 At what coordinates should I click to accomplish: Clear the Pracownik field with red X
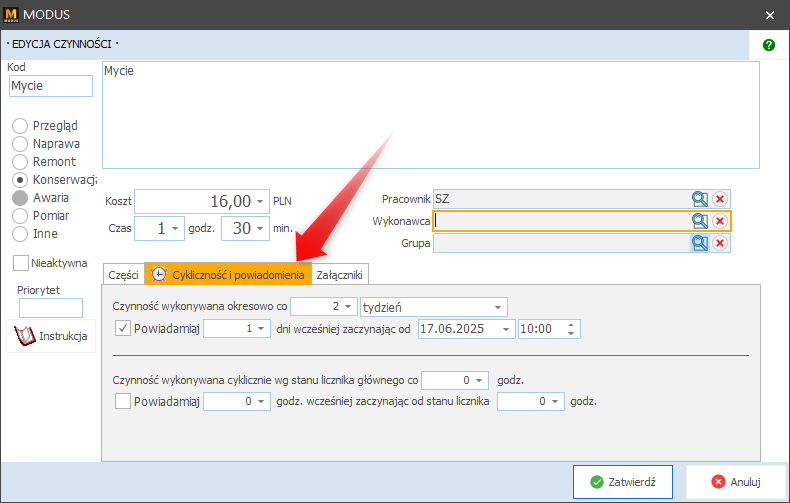tap(720, 199)
